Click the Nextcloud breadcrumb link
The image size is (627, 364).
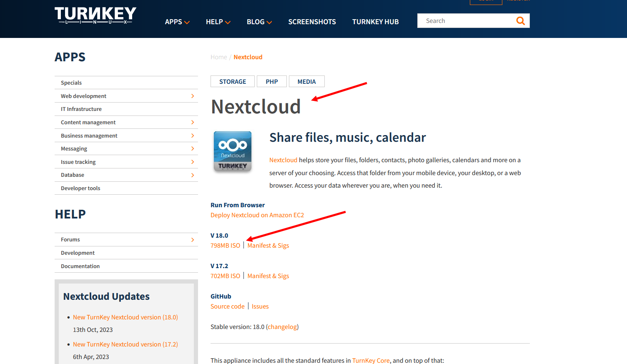pos(248,57)
